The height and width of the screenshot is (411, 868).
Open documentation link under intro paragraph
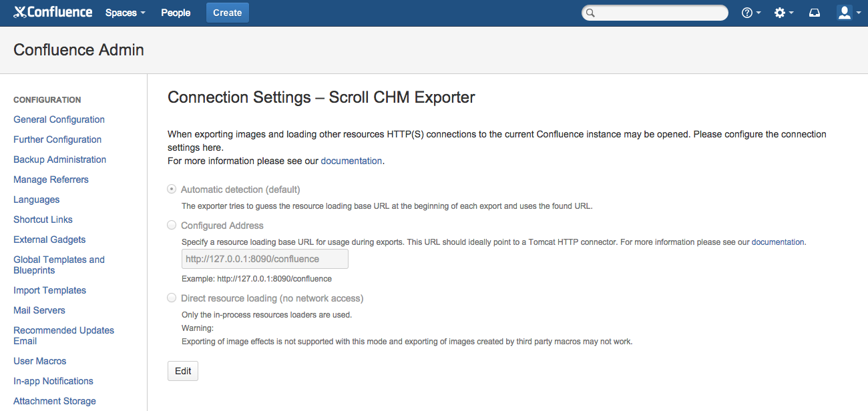pos(351,161)
